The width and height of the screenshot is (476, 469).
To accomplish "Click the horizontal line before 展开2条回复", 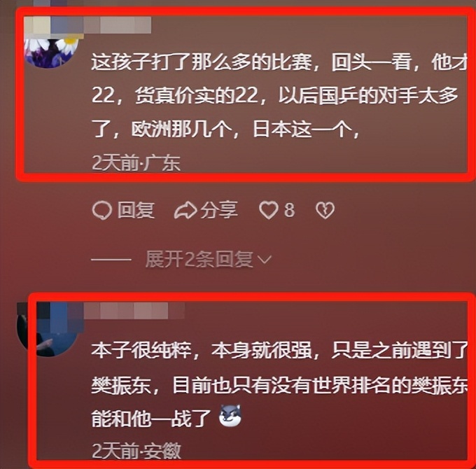I will click(111, 260).
